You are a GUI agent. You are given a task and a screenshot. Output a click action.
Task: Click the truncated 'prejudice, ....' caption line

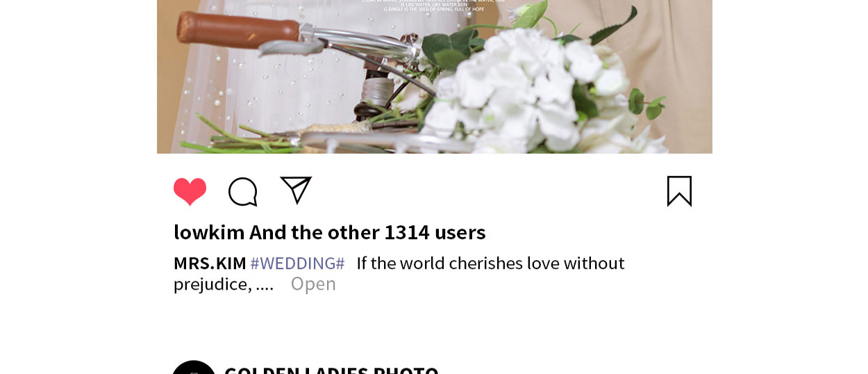224,284
